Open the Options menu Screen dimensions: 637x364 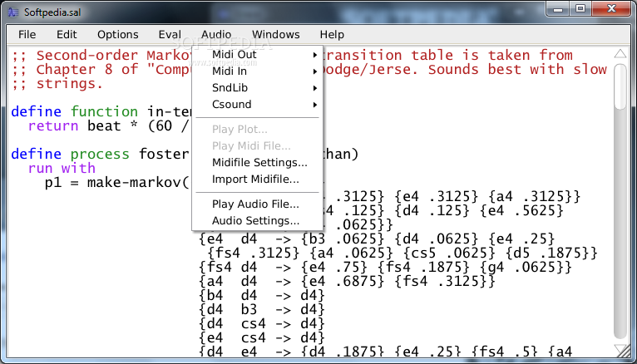[x=118, y=35]
